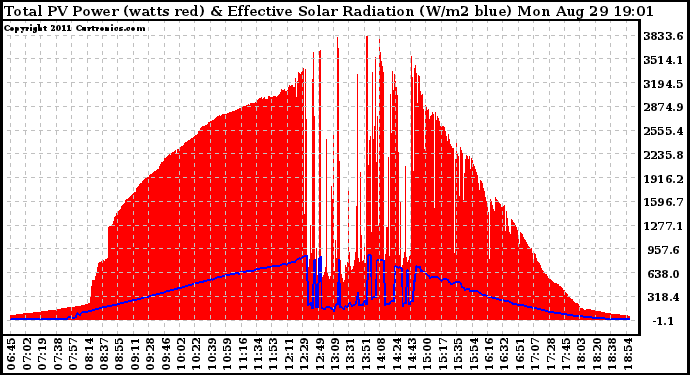Click the 11:16 time label
The width and height of the screenshot is (690, 375).
[x=242, y=354]
